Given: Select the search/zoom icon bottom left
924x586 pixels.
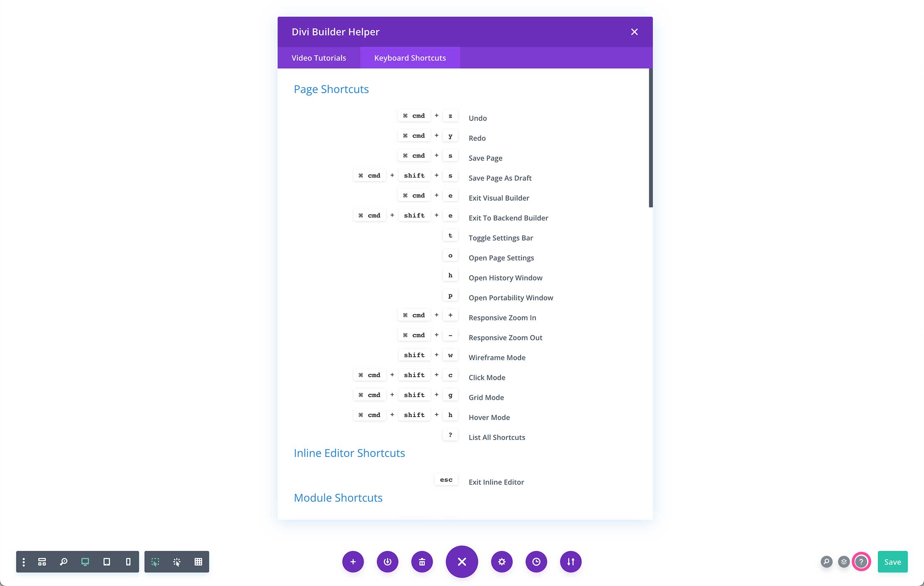Looking at the screenshot, I should point(63,561).
